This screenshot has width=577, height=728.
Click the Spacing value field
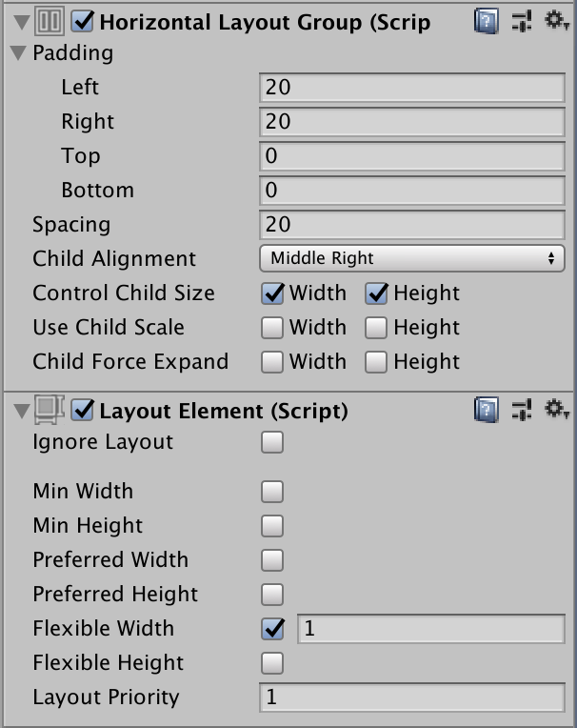point(411,224)
